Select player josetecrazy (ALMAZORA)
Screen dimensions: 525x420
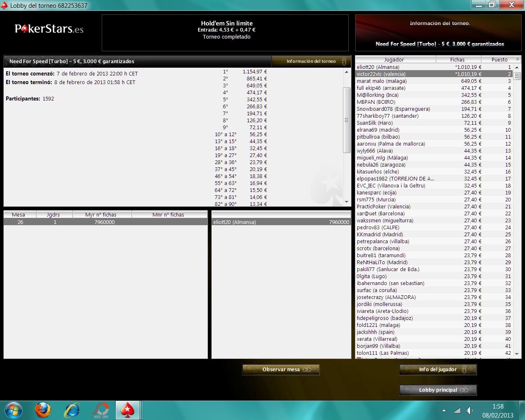point(434,297)
